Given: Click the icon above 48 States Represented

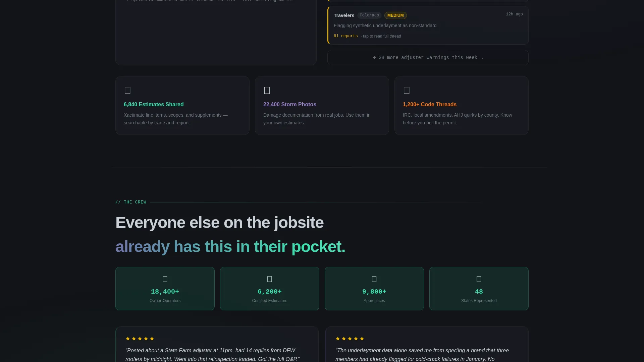Looking at the screenshot, I should (x=479, y=279).
